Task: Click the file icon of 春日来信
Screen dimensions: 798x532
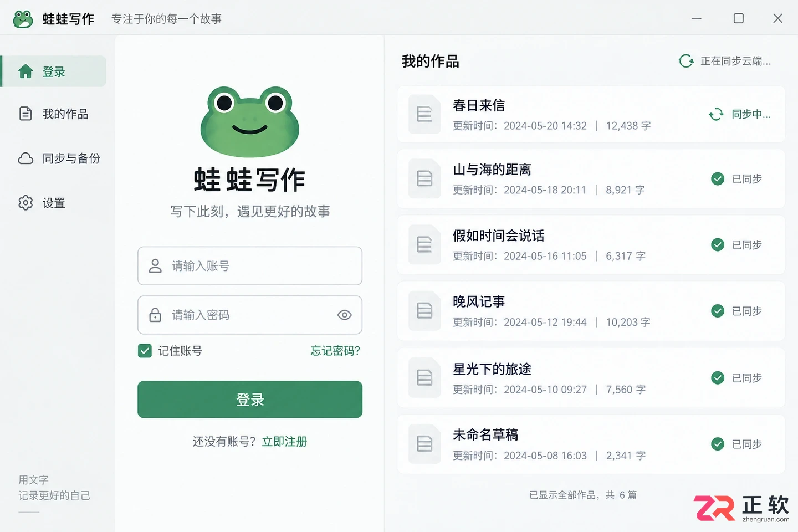Action: coord(424,114)
